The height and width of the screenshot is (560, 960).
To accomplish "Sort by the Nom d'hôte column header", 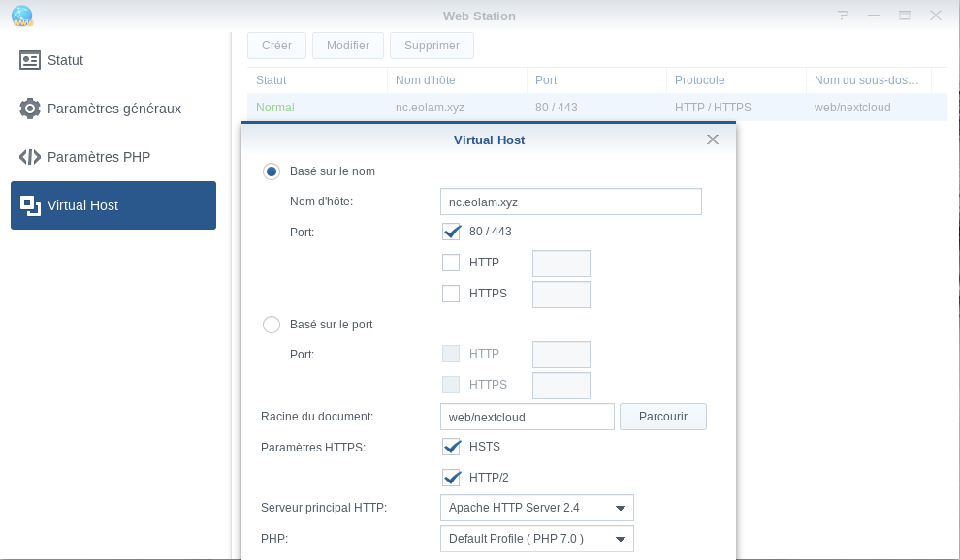I will (425, 80).
